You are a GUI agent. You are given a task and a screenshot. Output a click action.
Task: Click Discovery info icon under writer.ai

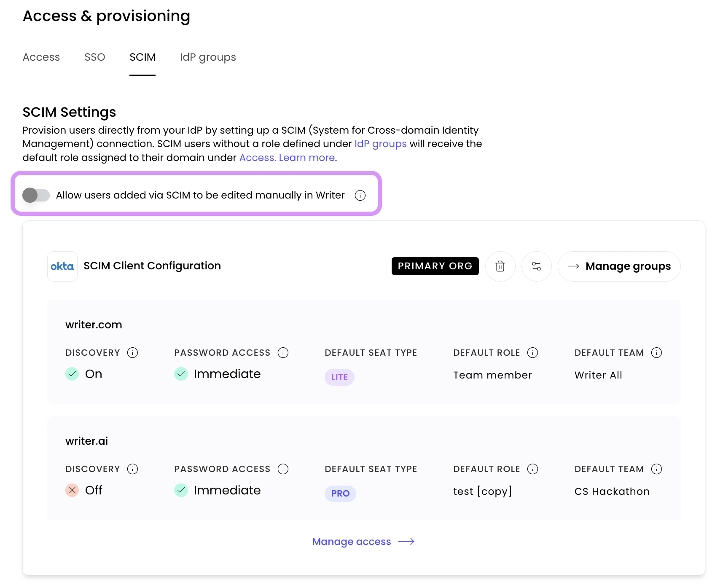[x=132, y=469]
